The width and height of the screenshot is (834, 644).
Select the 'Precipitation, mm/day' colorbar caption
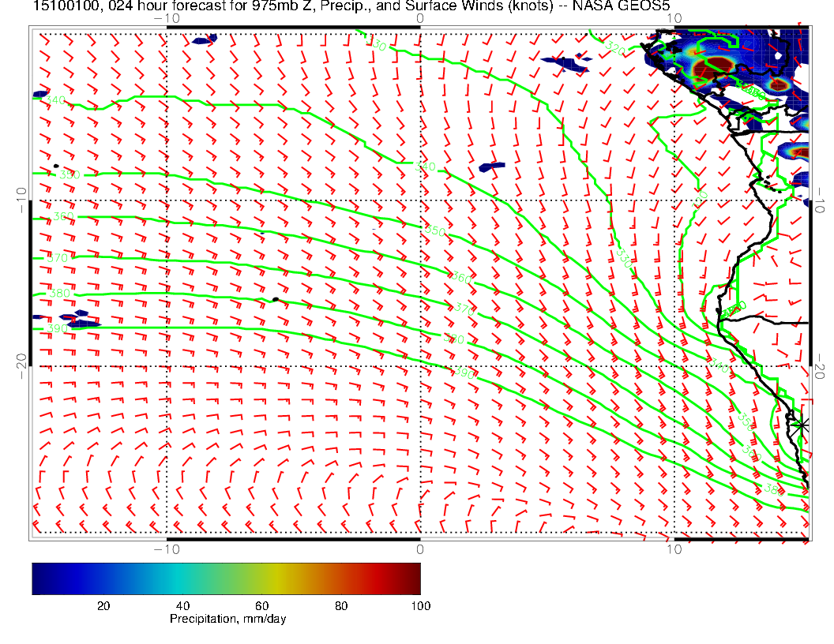click(x=227, y=620)
